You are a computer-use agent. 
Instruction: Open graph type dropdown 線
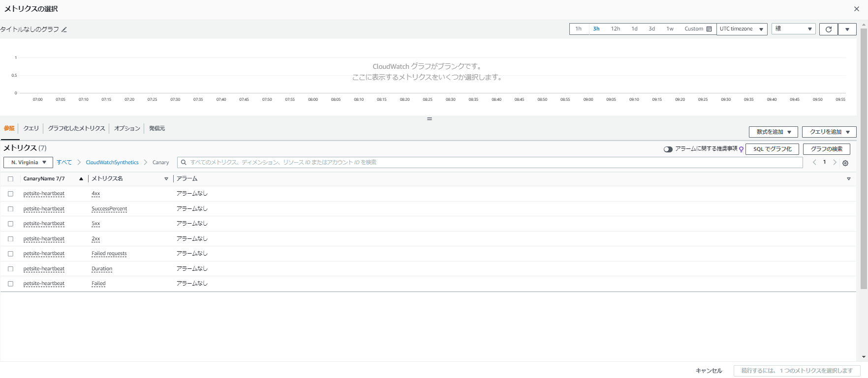click(794, 29)
